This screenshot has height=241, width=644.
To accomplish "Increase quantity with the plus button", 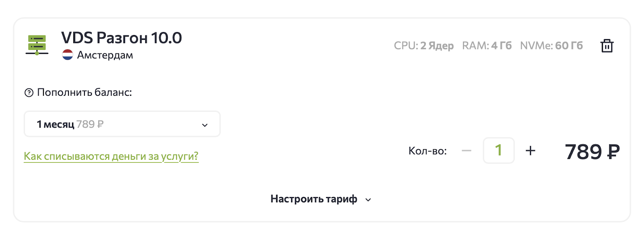I will 530,151.
